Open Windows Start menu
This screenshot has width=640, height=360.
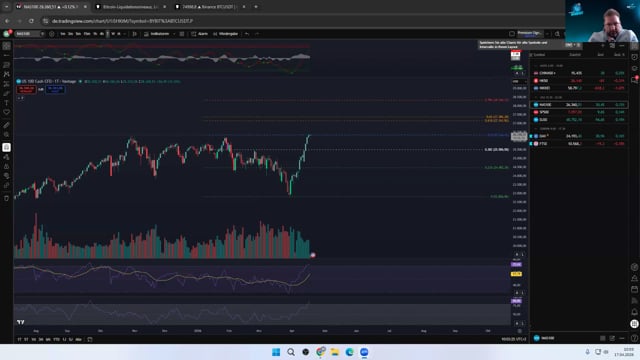click(276, 352)
